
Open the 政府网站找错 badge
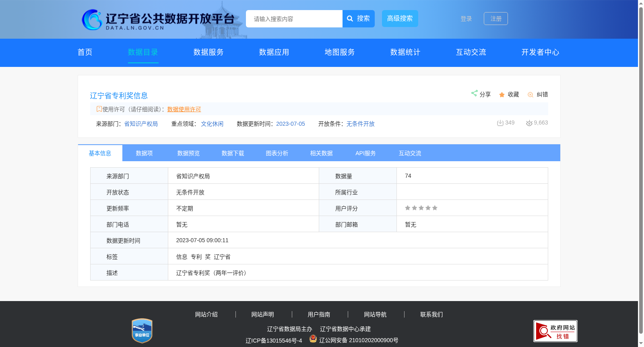555,331
